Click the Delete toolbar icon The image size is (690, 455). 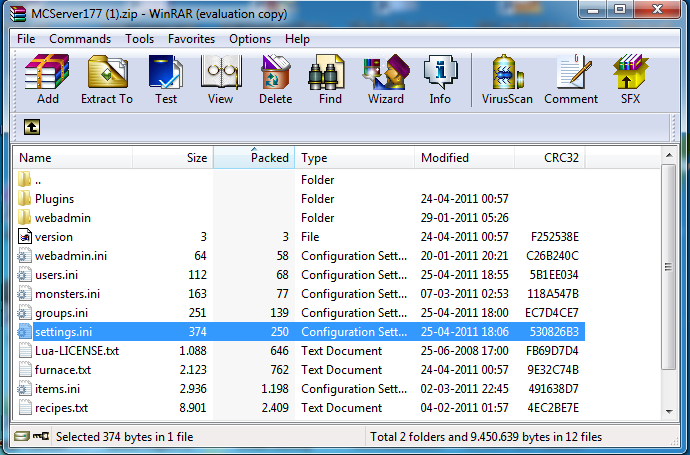275,79
